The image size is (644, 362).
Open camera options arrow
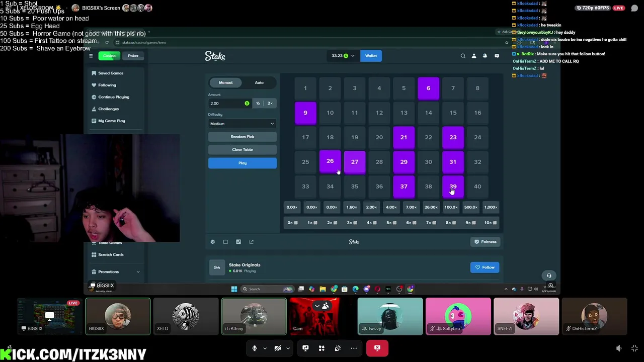[x=288, y=348]
